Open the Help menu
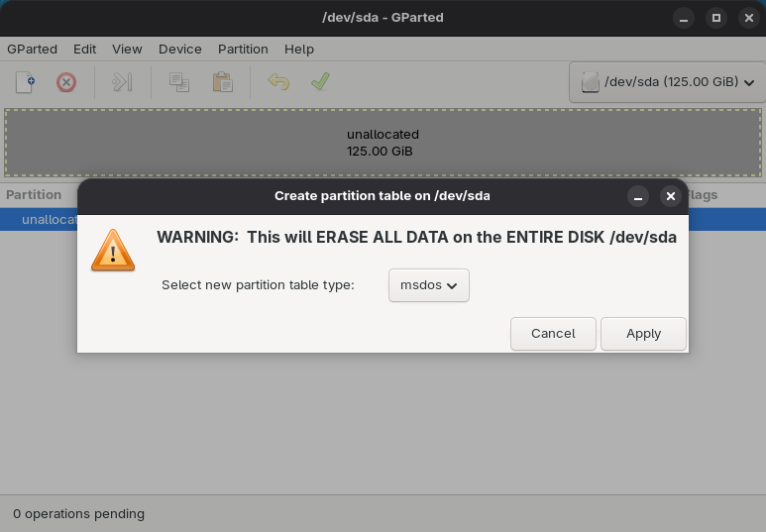The width and height of the screenshot is (766, 532). (x=298, y=49)
